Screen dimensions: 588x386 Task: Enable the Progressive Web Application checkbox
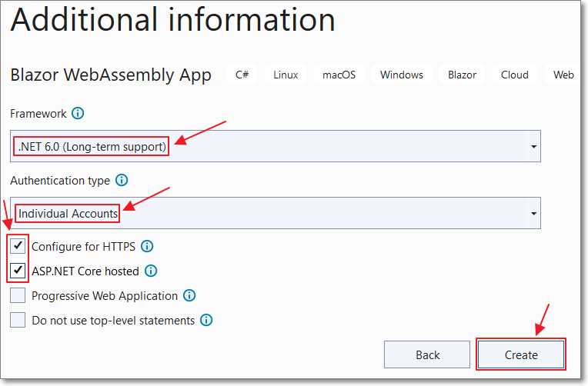click(18, 295)
